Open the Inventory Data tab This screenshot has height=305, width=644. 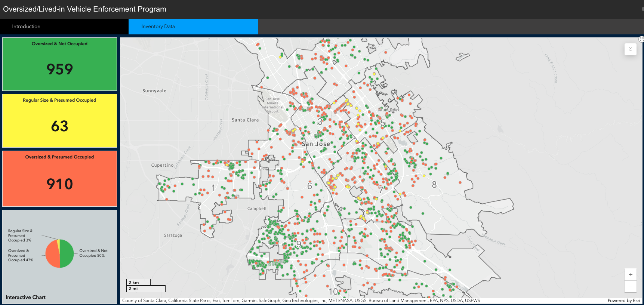pyautogui.click(x=193, y=27)
